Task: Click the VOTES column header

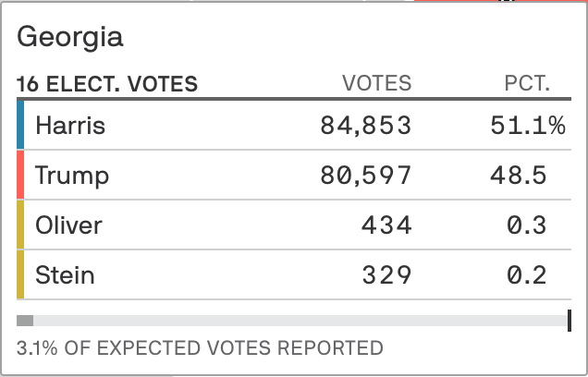Action: 376,85
